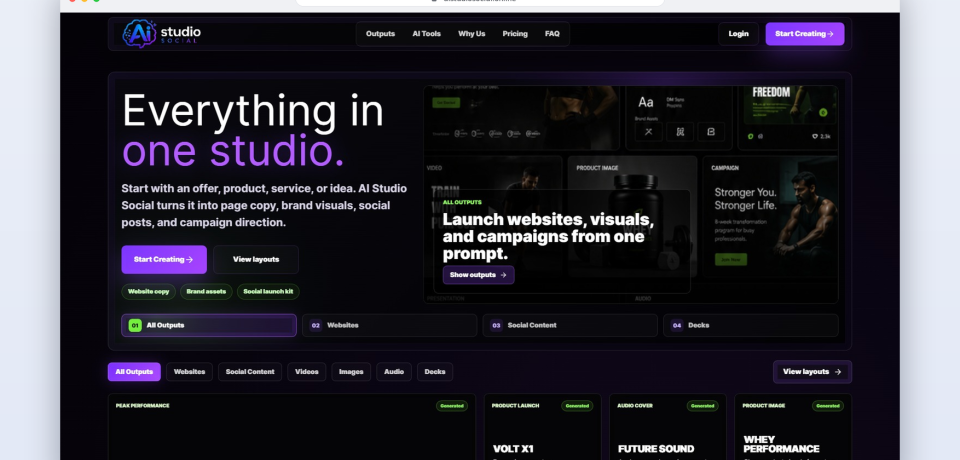Click Generated badge on Peak Performance card
The width and height of the screenshot is (960, 460).
452,405
